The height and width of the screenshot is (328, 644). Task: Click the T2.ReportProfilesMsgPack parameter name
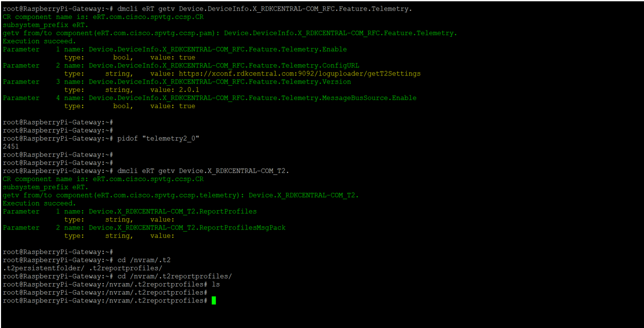pos(187,228)
